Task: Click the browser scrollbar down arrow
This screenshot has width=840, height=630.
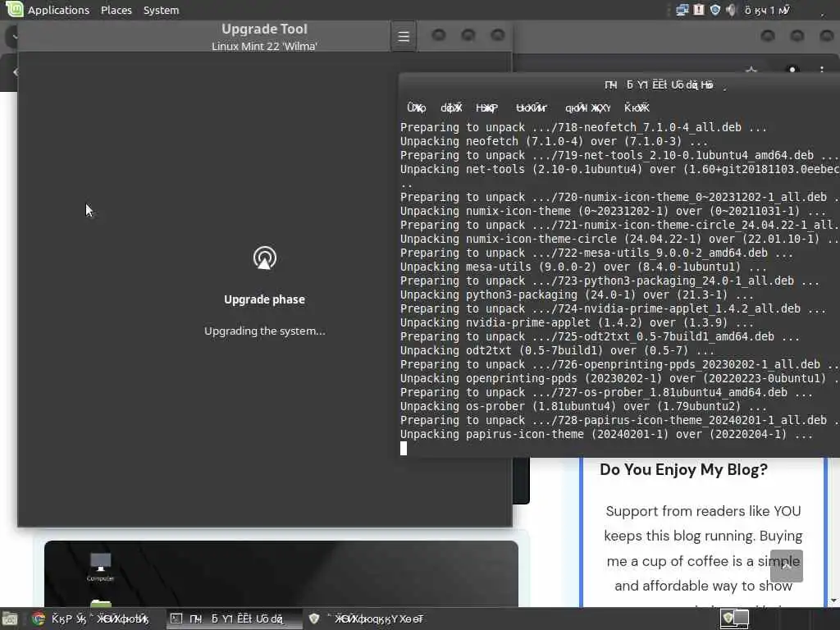Action: point(834,601)
